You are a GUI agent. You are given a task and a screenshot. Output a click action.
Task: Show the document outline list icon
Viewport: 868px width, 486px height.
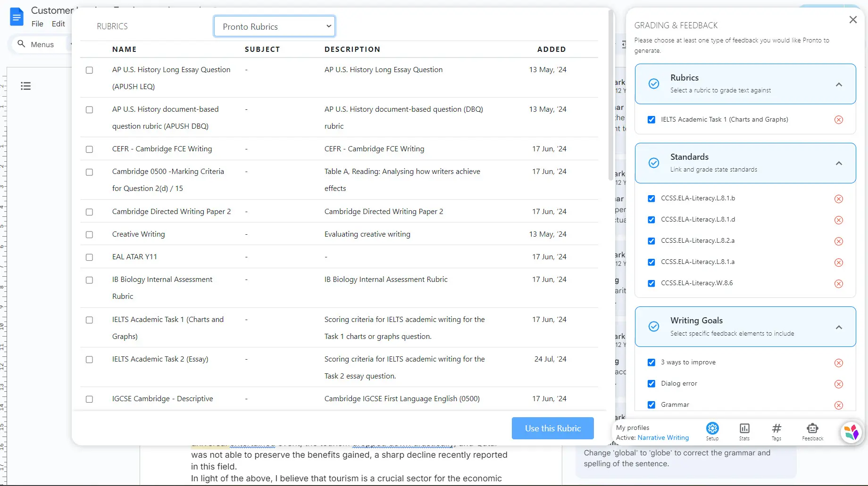(x=26, y=86)
